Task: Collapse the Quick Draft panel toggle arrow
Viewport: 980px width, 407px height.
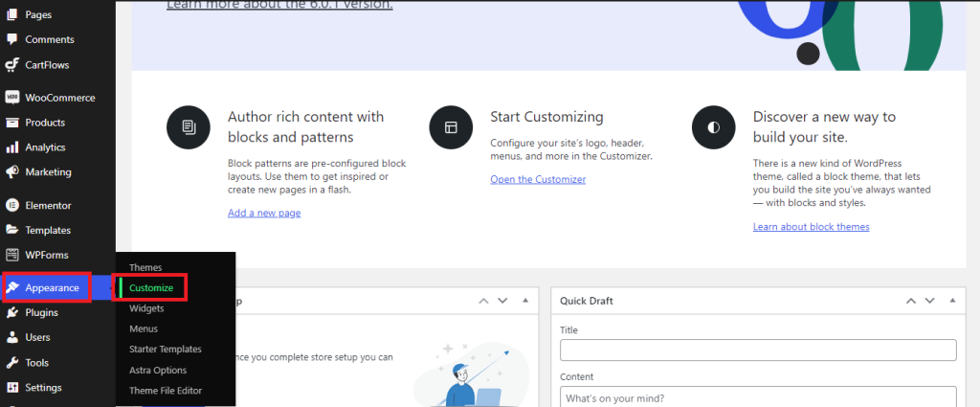Action: click(952, 301)
